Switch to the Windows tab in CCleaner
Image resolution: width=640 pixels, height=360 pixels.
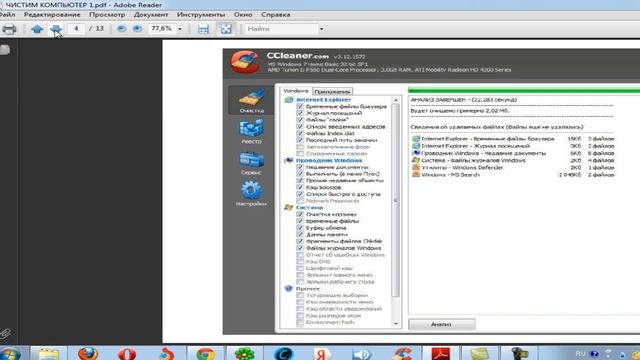[x=296, y=91]
